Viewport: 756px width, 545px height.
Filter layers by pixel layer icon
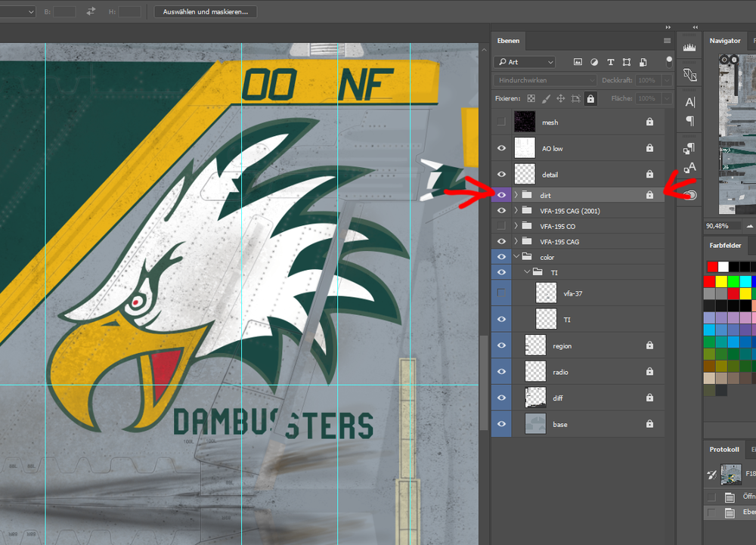578,62
